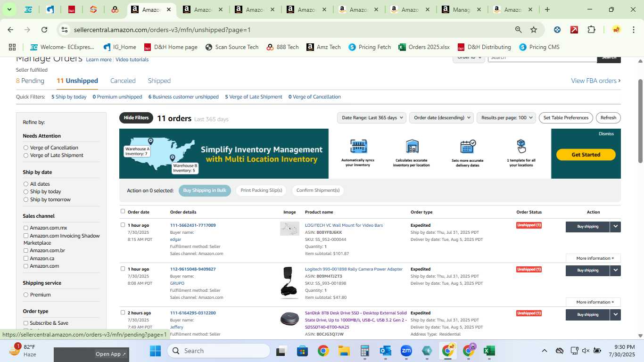Open the Welcome- ECExpress bookmark

point(62,47)
